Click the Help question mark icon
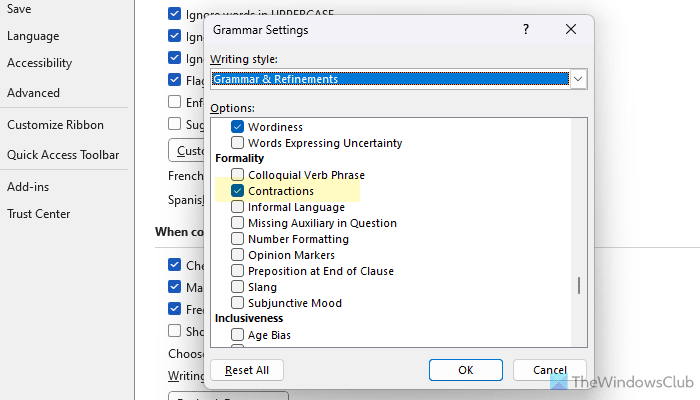 pos(526,30)
